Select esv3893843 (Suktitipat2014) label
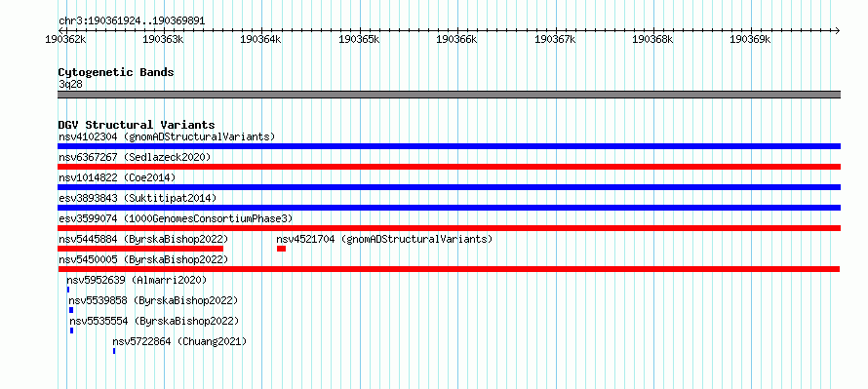The height and width of the screenshot is (389, 868). click(138, 198)
